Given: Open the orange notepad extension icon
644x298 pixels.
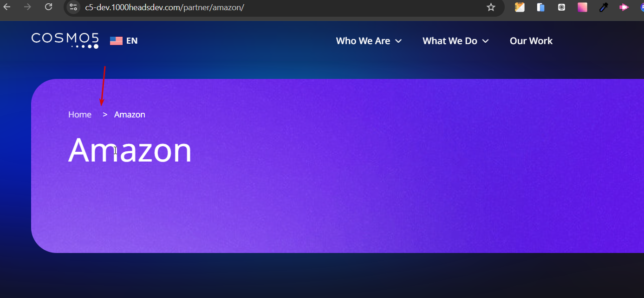Looking at the screenshot, I should 520,7.
